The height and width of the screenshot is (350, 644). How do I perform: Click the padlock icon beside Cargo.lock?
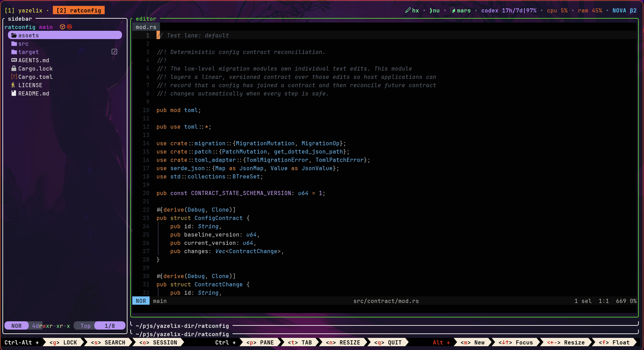(14, 68)
